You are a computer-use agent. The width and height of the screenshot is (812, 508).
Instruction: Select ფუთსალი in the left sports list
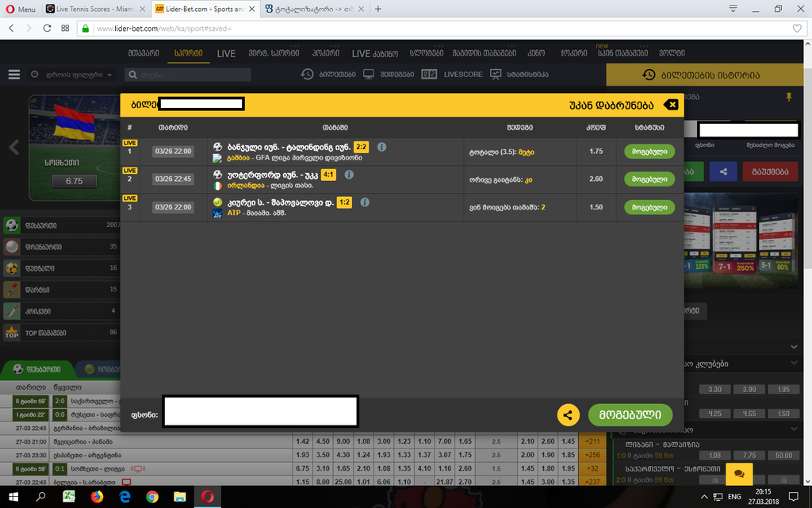coord(61,268)
